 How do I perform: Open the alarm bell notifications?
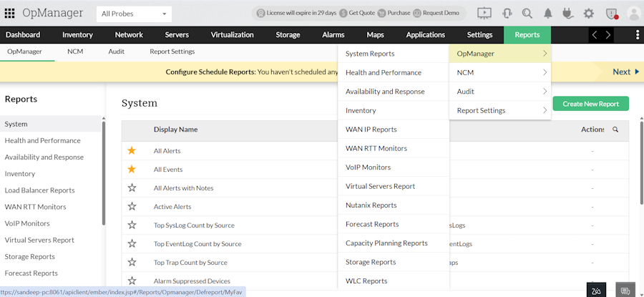[548, 13]
